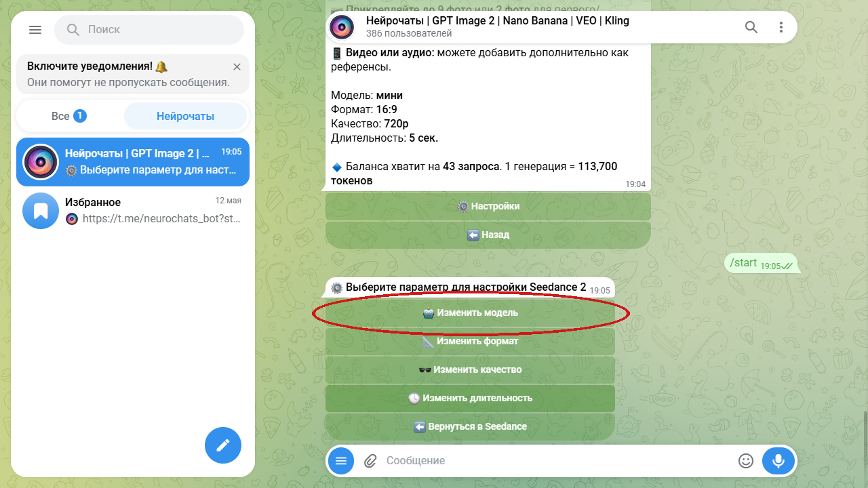Click the paperclip attach file icon
This screenshot has height=488, width=868.
coord(370,461)
